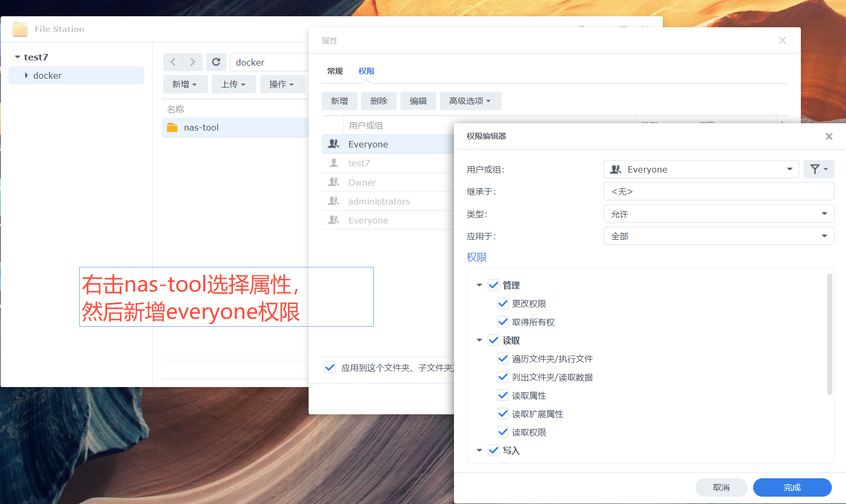Screen dimensions: 846x504
Task: Uncheck 读取权限 permission
Action: click(503, 432)
